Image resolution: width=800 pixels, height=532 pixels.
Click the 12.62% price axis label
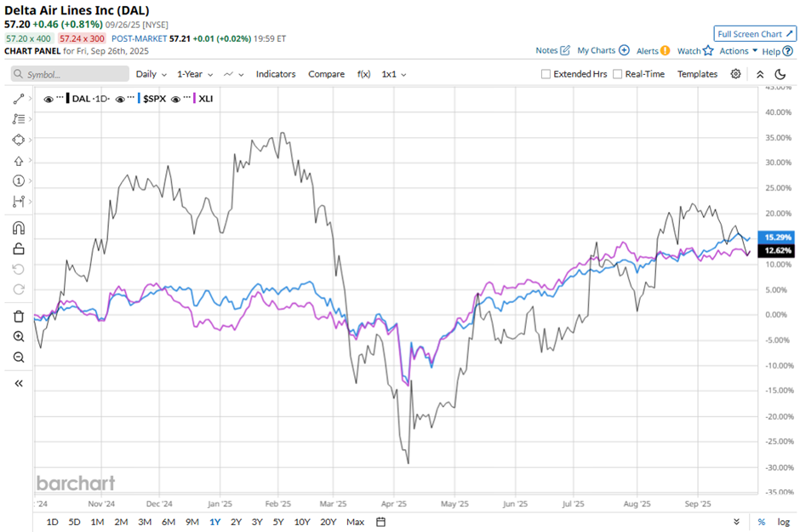(778, 250)
